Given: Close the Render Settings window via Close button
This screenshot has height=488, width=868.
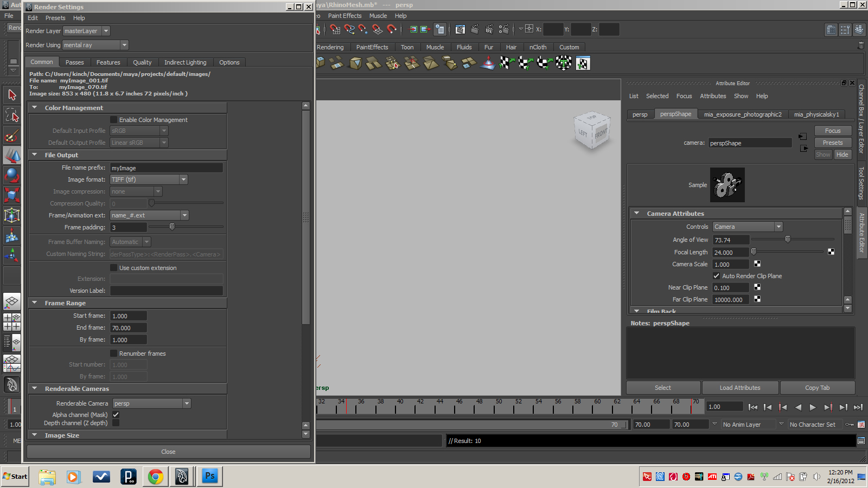Looking at the screenshot, I should [x=168, y=451].
